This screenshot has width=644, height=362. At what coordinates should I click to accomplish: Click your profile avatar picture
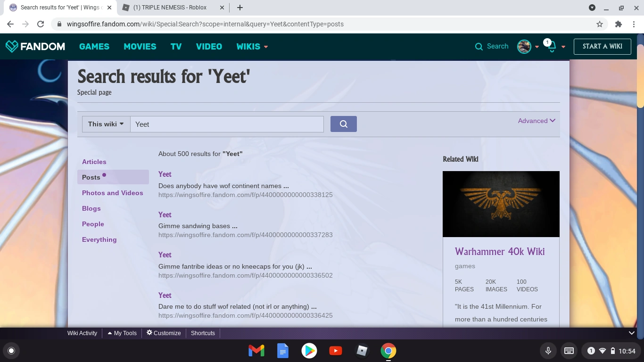524,46
